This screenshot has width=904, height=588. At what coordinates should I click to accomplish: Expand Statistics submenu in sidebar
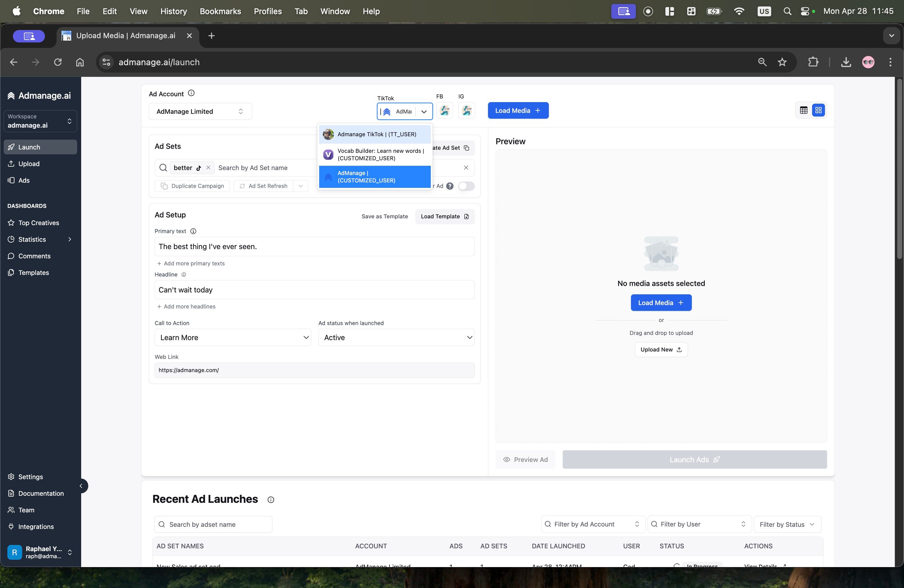69,239
